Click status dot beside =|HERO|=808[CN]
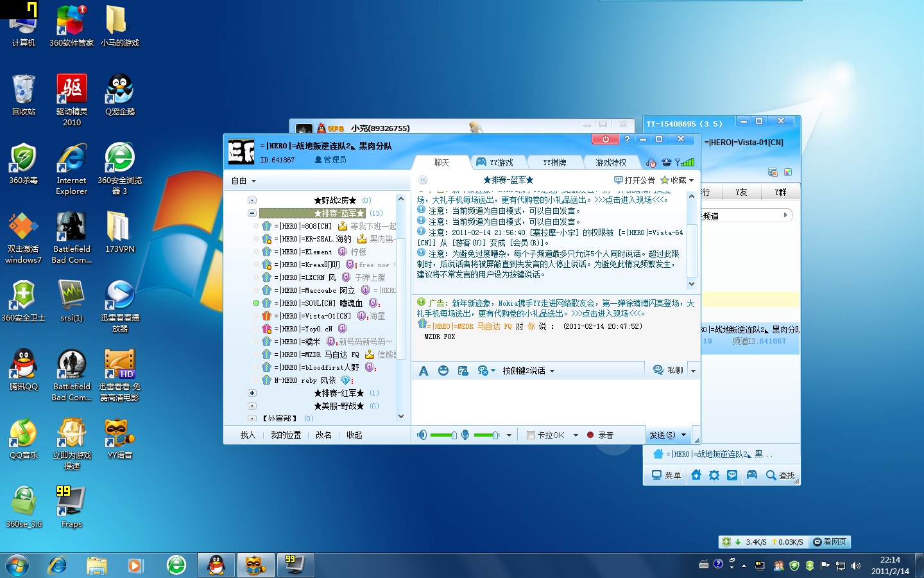The height and width of the screenshot is (578, 924). tap(256, 226)
